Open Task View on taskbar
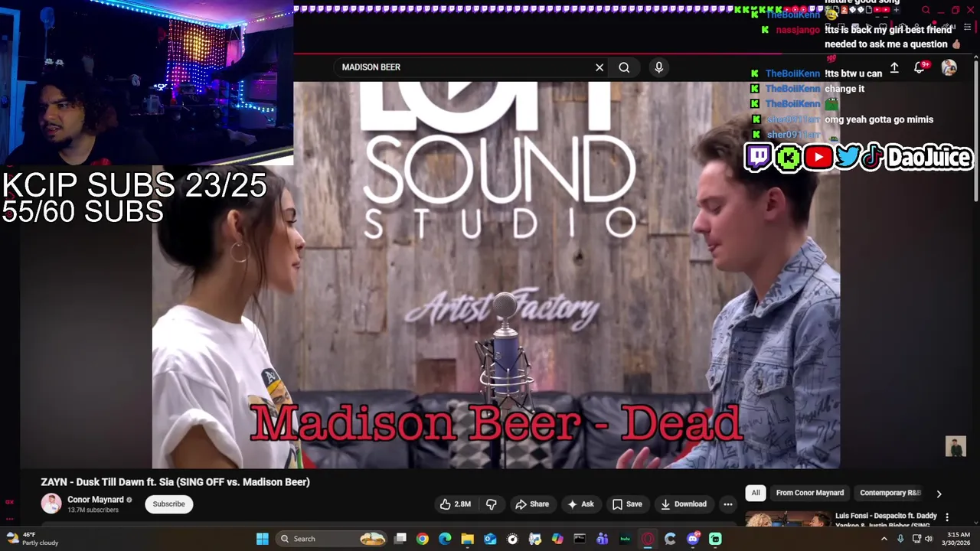Viewport: 980px width, 551px height. coord(400,539)
